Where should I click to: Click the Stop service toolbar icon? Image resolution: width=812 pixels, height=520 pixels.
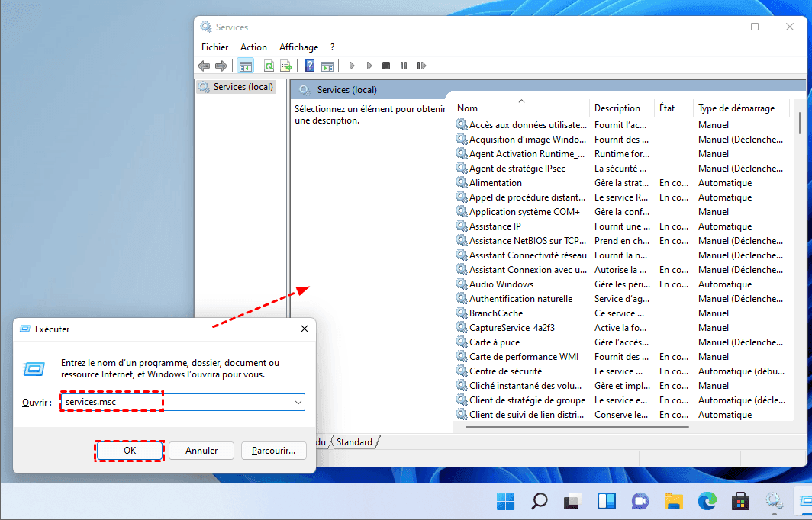point(386,66)
